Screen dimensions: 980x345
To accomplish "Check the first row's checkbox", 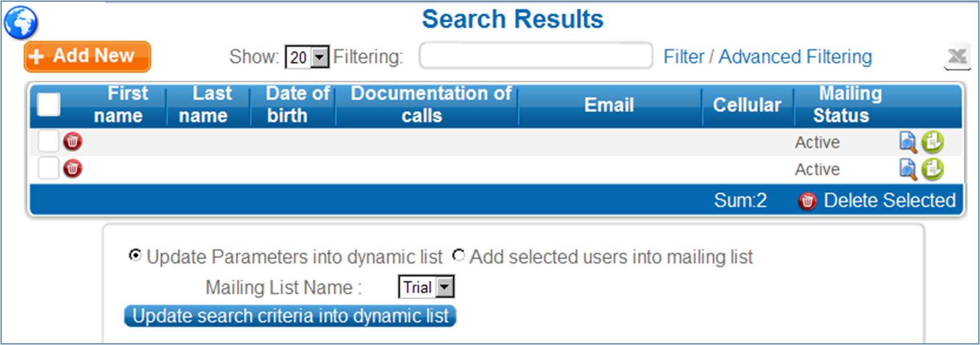I will tap(48, 141).
